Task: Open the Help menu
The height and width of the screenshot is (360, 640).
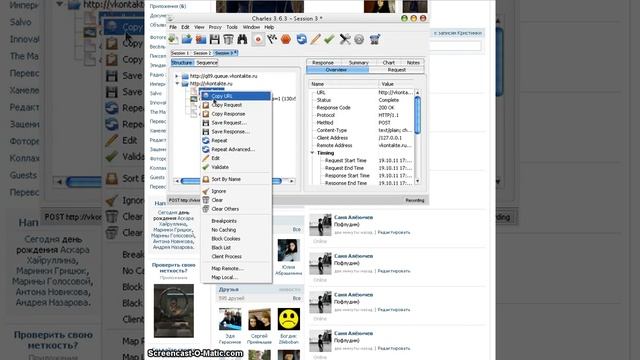Action: pyautogui.click(x=269, y=27)
